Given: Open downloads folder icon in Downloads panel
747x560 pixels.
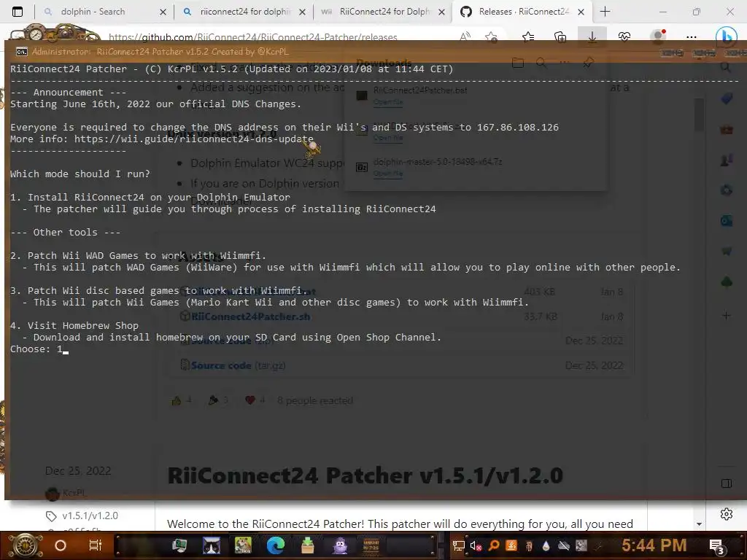Looking at the screenshot, I should 518,63.
